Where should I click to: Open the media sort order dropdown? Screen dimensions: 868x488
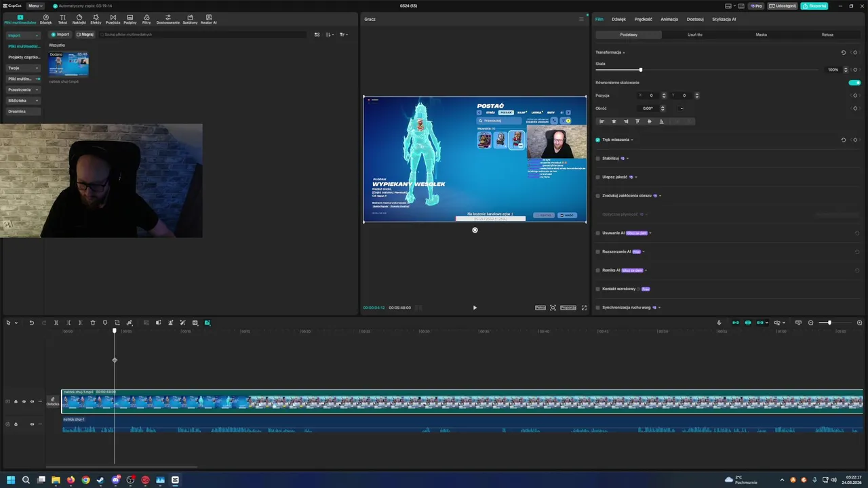coord(330,34)
